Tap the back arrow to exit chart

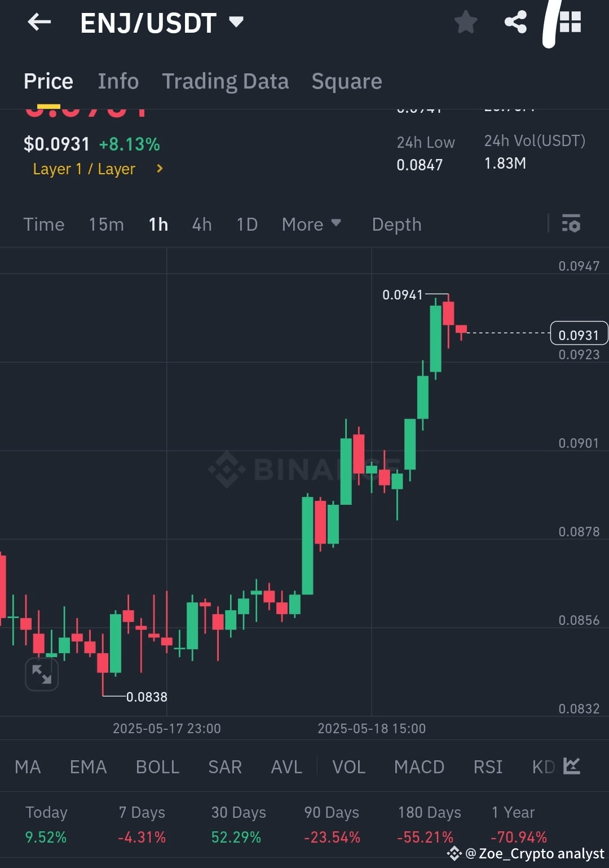[38, 23]
